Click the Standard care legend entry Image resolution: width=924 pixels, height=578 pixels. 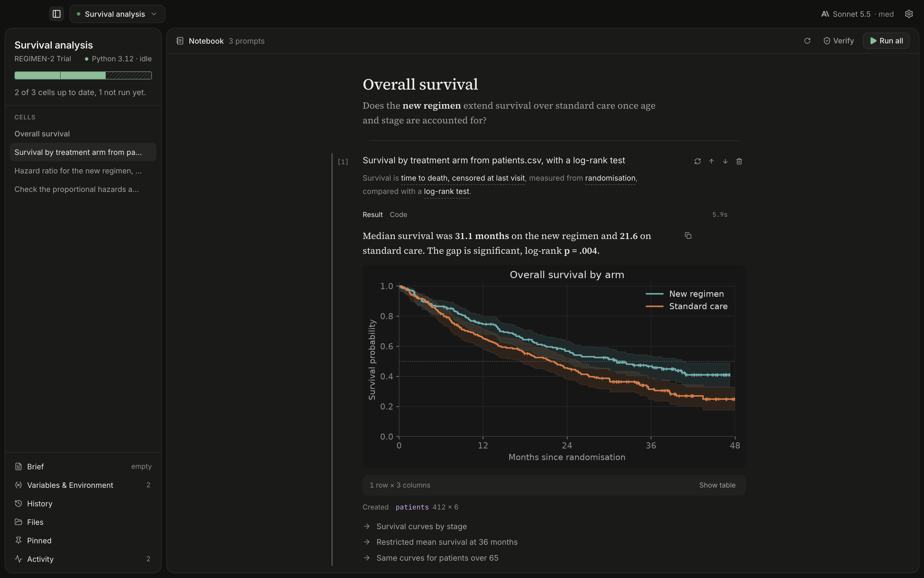pyautogui.click(x=687, y=306)
